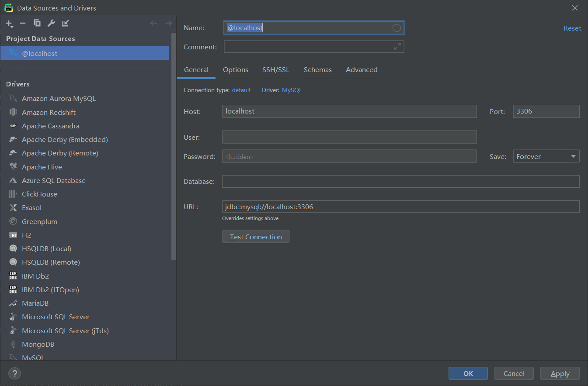The width and height of the screenshot is (588, 386).
Task: Click the URL input field
Action: tap(401, 207)
